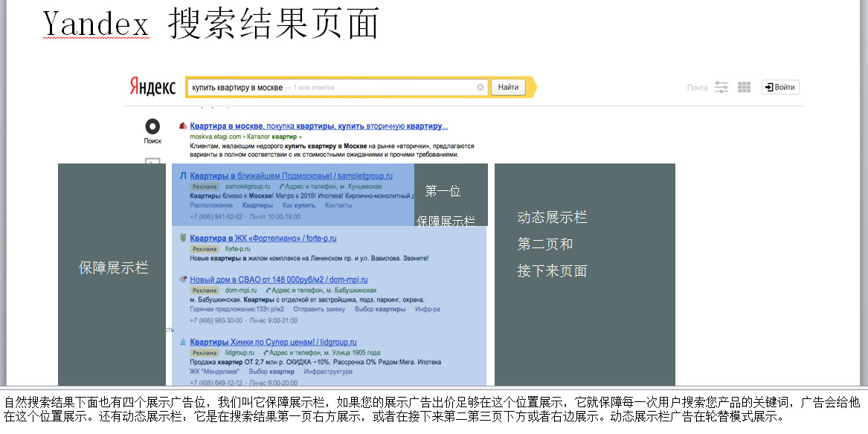Open the lidgroup.ru green domain link
This screenshot has width=868, height=434.
[239, 353]
